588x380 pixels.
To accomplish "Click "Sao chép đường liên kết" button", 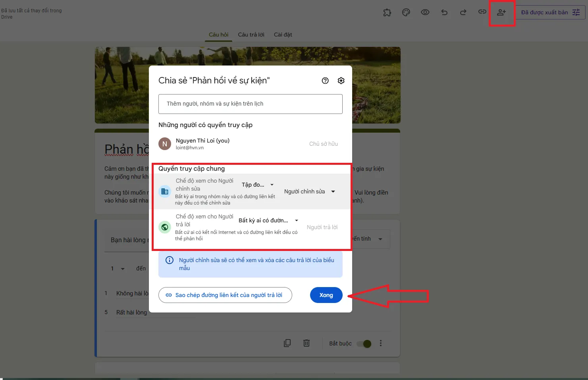I will [x=225, y=295].
